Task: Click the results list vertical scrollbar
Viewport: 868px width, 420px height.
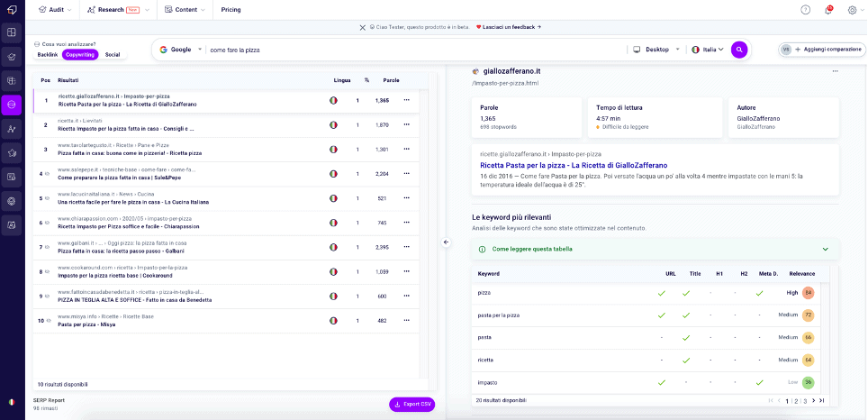Action: [423, 233]
